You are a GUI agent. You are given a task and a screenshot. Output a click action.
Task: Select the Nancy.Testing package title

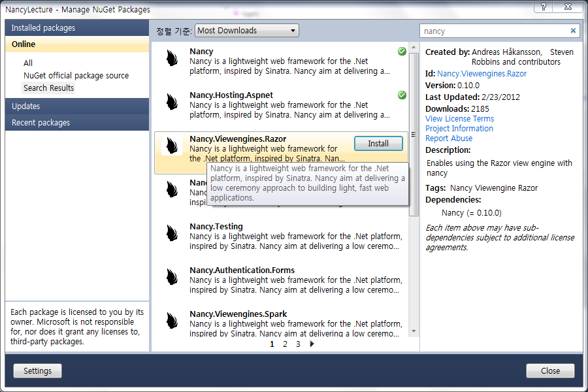pyautogui.click(x=216, y=227)
